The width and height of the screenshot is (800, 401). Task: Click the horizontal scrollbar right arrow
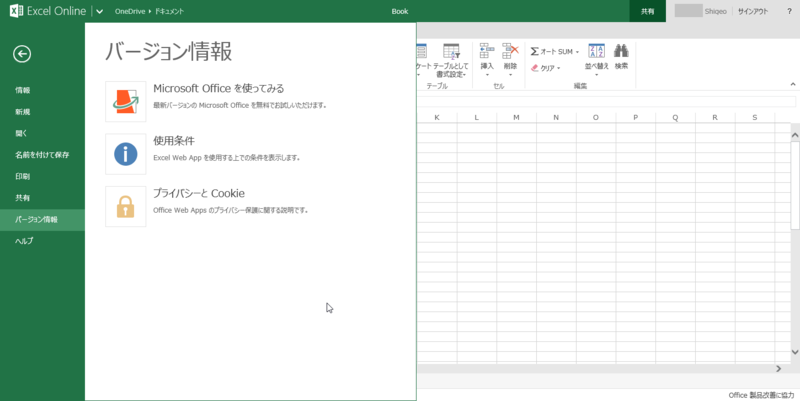click(779, 368)
